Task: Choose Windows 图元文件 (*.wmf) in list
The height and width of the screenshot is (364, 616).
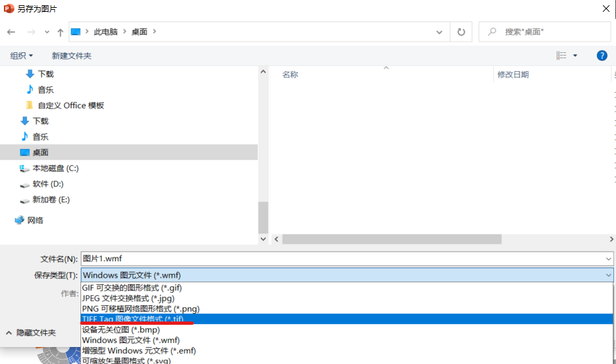Action: (347, 340)
